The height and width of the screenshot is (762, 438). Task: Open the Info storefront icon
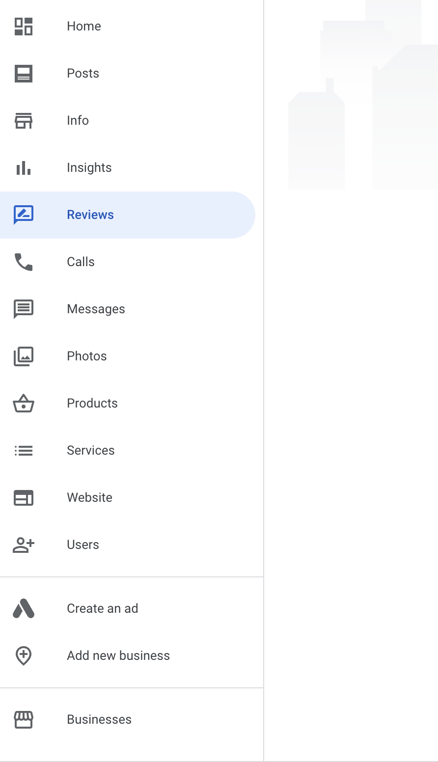tap(23, 121)
